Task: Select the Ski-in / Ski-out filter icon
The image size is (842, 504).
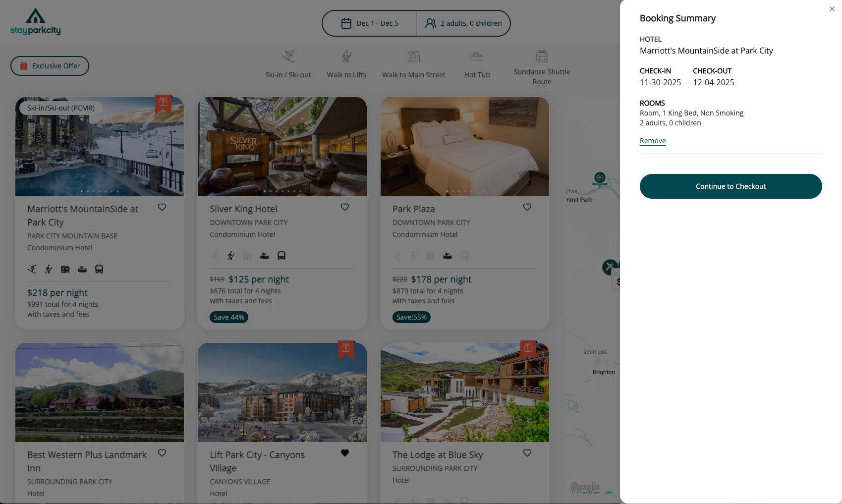Action: click(288, 56)
